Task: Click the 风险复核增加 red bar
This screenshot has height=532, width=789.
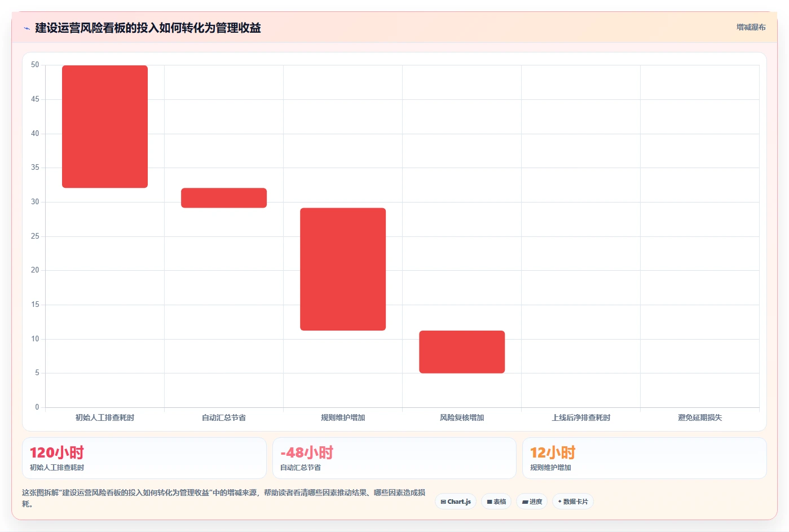Action: tap(462, 352)
